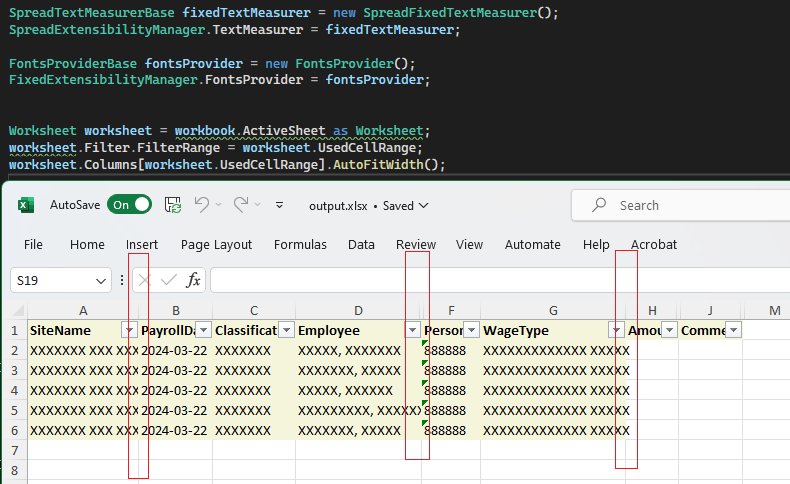
Task: Open the File tab
Action: click(33, 245)
